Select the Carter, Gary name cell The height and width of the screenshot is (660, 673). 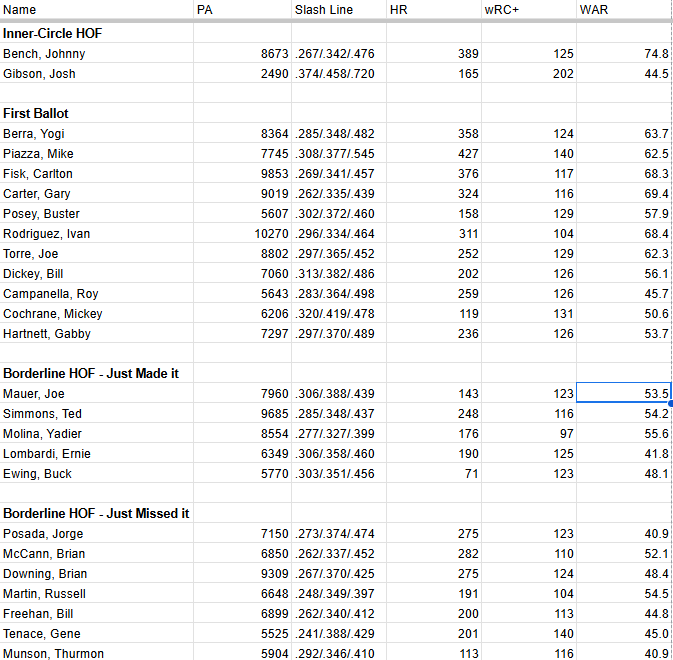pyautogui.click(x=97, y=194)
